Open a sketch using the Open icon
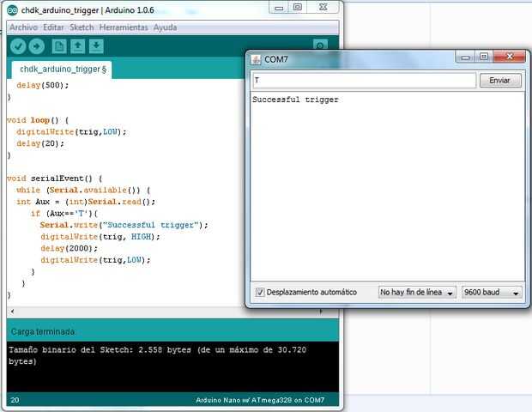 click(x=78, y=46)
